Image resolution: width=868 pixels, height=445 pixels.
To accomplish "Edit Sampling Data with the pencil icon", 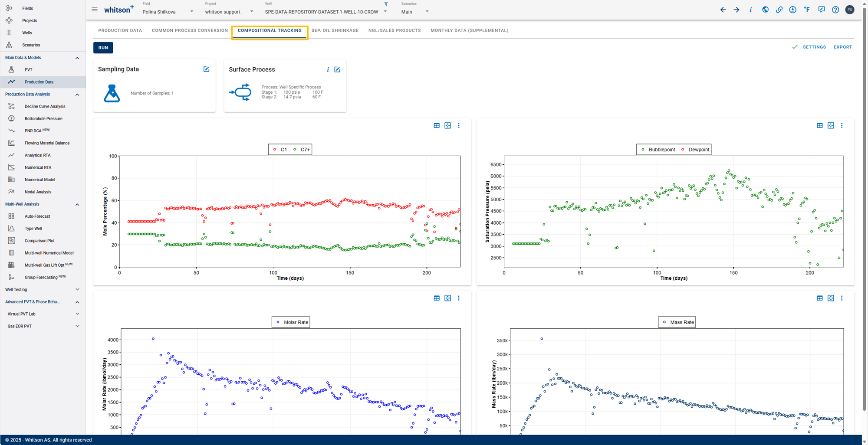I will tap(207, 69).
